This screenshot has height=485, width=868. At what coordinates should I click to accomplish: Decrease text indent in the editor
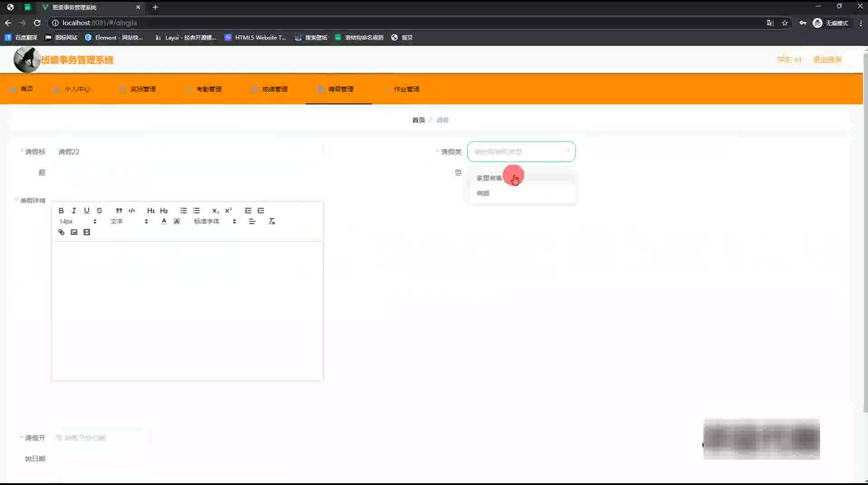pos(248,210)
